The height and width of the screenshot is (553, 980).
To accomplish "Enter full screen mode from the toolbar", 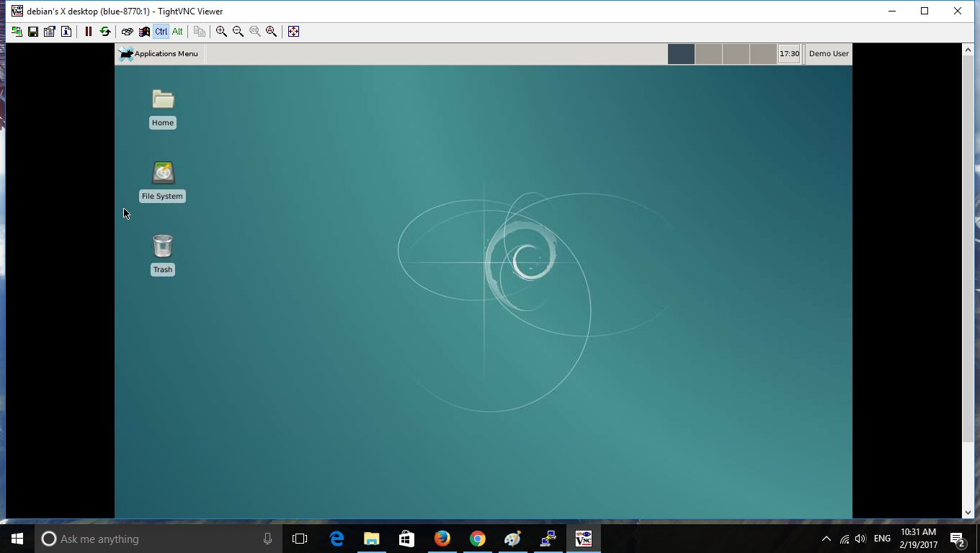I will click(x=293, y=32).
